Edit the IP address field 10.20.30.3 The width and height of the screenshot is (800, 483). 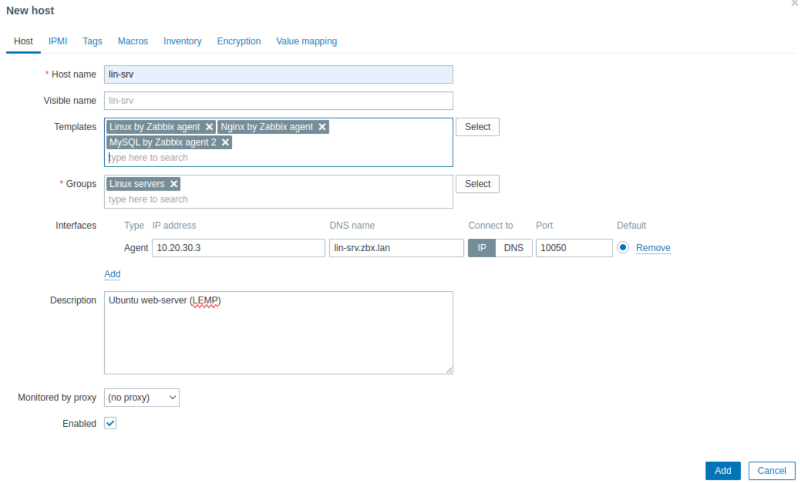point(238,248)
